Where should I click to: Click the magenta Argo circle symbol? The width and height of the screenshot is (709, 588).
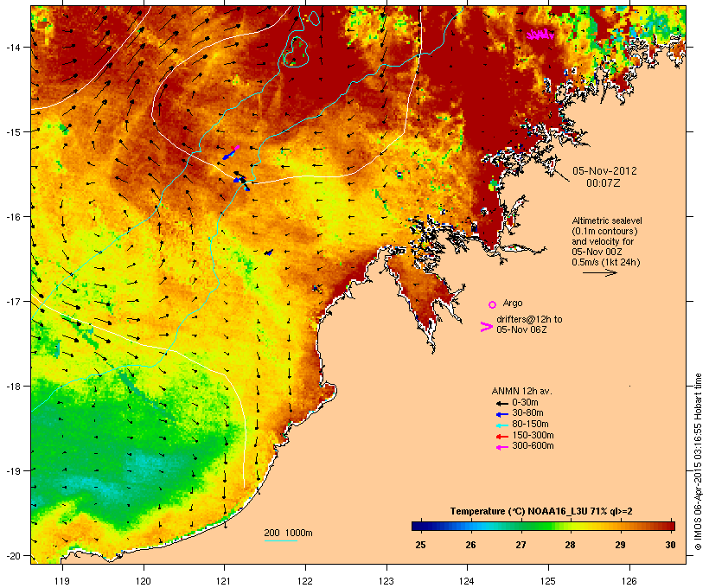coord(493,304)
